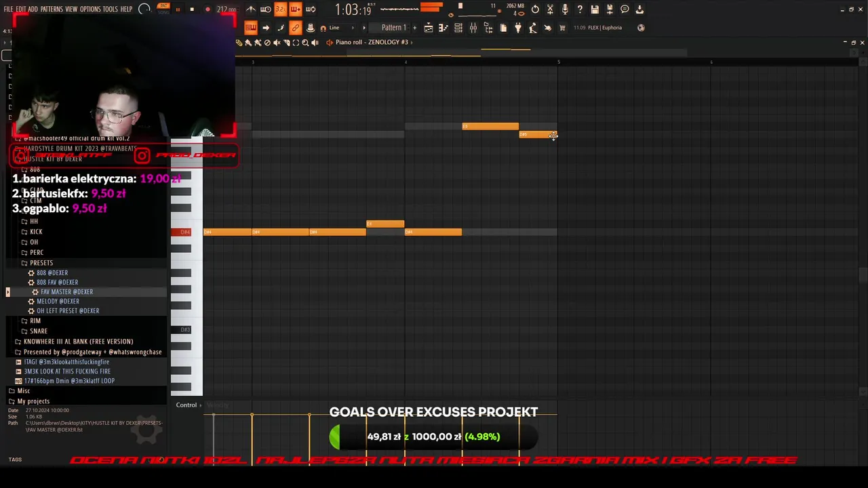Stop playback with the stop button
This screenshot has height=488, width=868.
tap(192, 9)
